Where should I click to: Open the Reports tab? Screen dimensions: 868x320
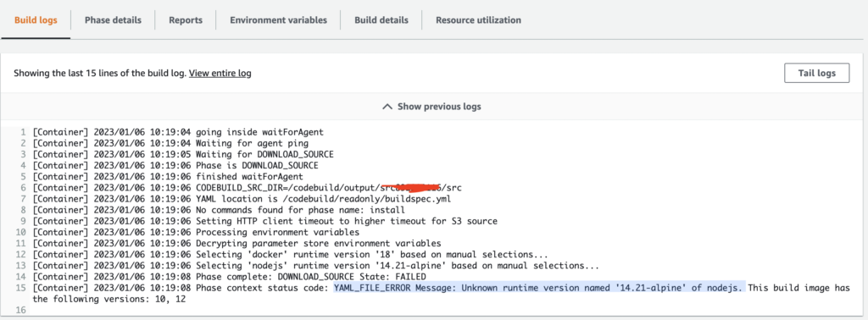point(186,20)
